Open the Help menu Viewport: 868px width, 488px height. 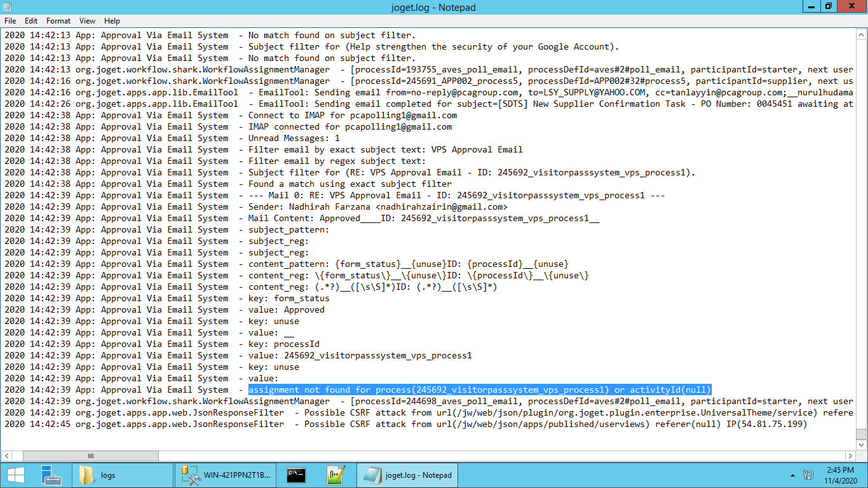click(x=112, y=21)
